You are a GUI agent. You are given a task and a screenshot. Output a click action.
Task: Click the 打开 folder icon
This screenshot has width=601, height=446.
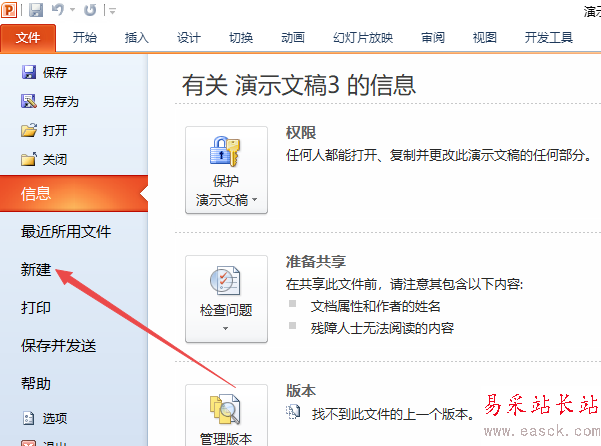29,130
